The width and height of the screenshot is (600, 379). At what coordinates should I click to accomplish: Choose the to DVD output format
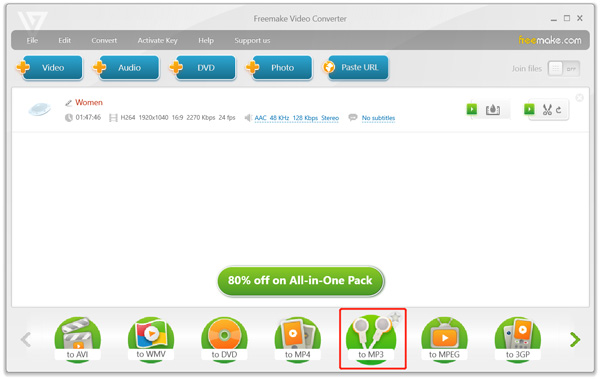pos(225,340)
